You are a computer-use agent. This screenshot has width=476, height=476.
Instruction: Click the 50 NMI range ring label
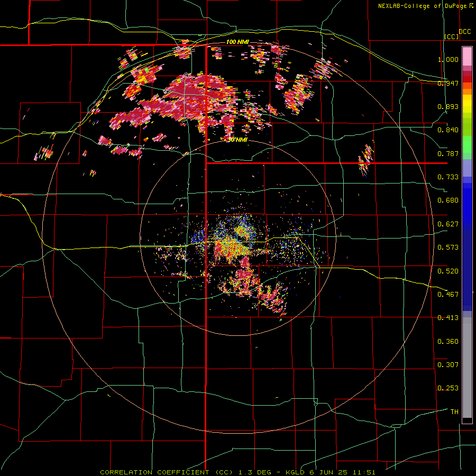pyautogui.click(x=237, y=140)
